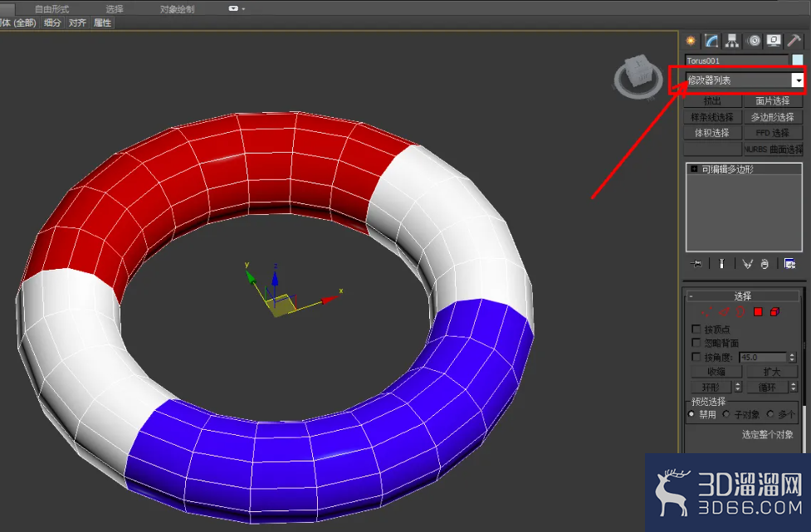The height and width of the screenshot is (532, 811).
Task: Click the FFD 选择 modifier button
Action: click(773, 133)
